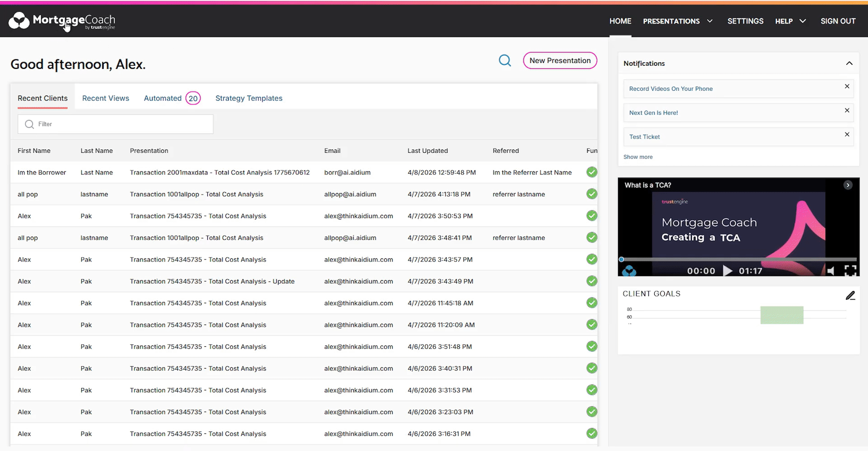Collapse the Notifications panel
Viewport: 868px width, 451px height.
(x=849, y=63)
